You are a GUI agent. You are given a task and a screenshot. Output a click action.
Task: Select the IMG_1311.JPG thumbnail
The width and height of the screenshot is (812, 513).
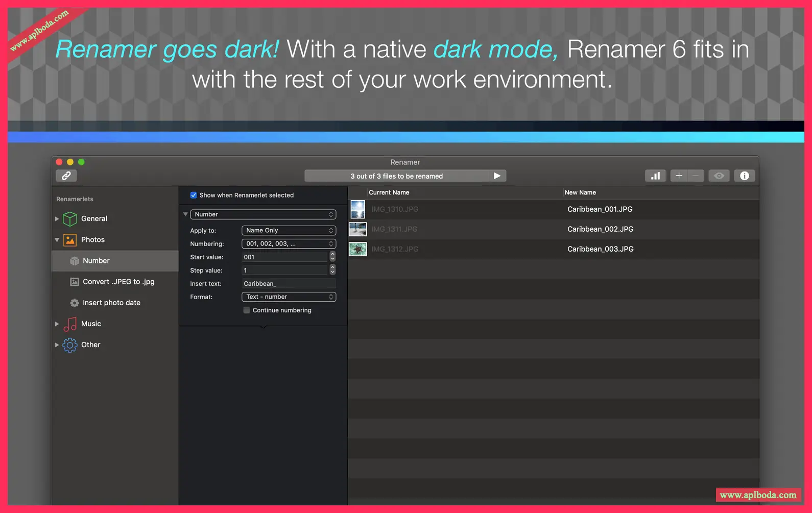click(x=357, y=229)
